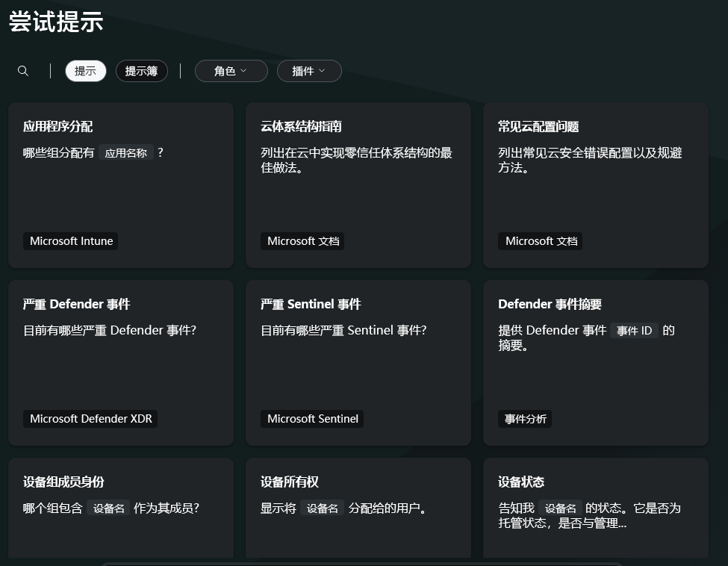728x566 pixels.
Task: Click the 尝试提示 heading
Action: (x=56, y=22)
